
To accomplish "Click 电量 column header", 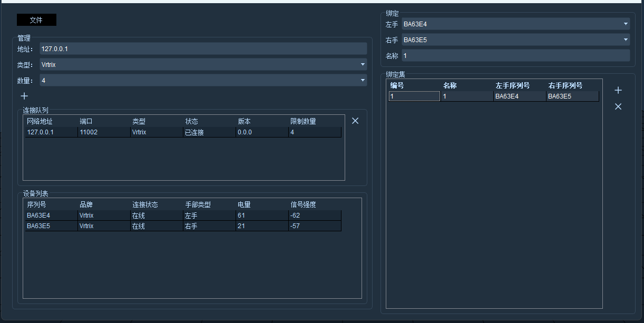I will tap(244, 204).
